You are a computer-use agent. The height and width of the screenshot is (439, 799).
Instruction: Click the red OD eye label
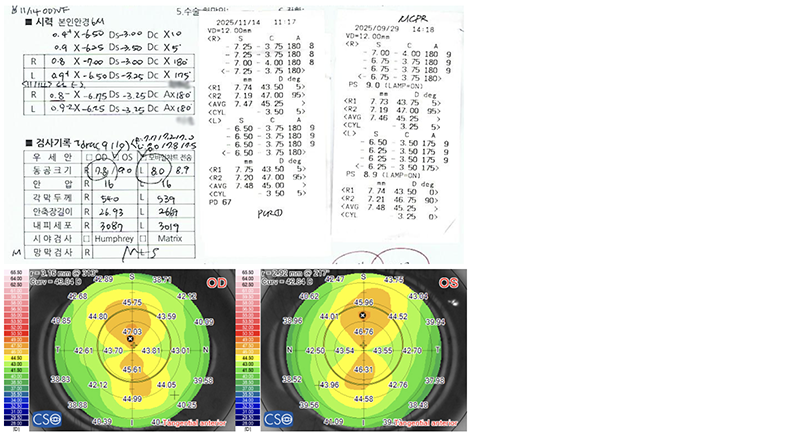tap(216, 283)
